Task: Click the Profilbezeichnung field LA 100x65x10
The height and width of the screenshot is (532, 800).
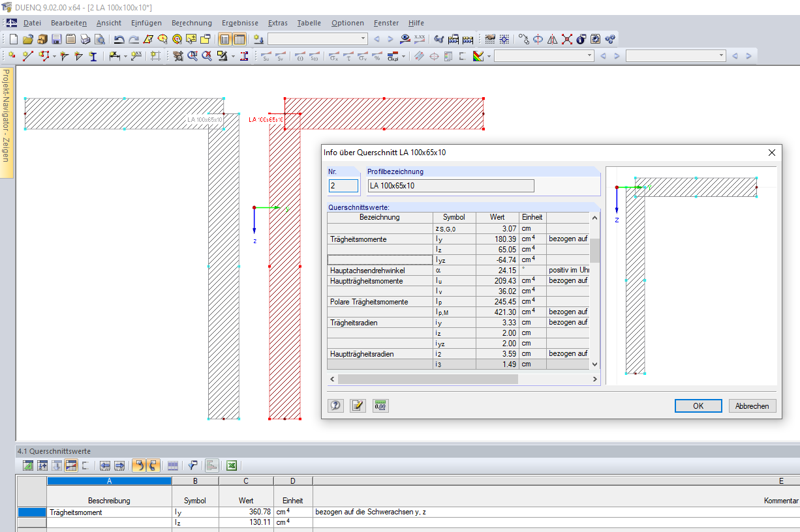Action: (x=451, y=186)
